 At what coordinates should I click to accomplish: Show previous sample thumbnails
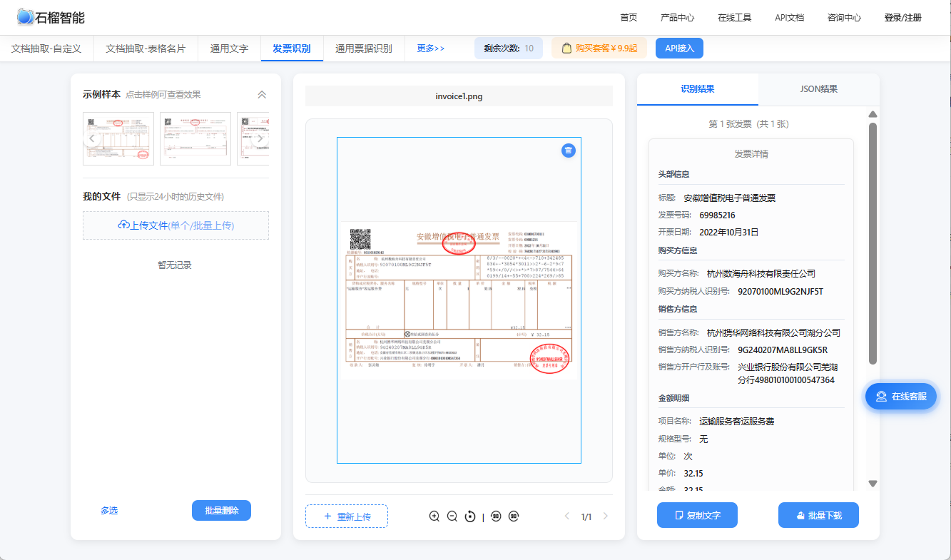pyautogui.click(x=91, y=138)
